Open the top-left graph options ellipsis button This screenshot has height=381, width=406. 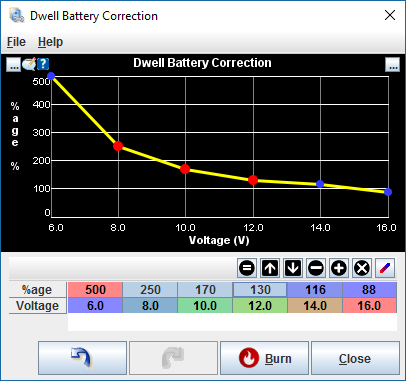click(x=14, y=64)
